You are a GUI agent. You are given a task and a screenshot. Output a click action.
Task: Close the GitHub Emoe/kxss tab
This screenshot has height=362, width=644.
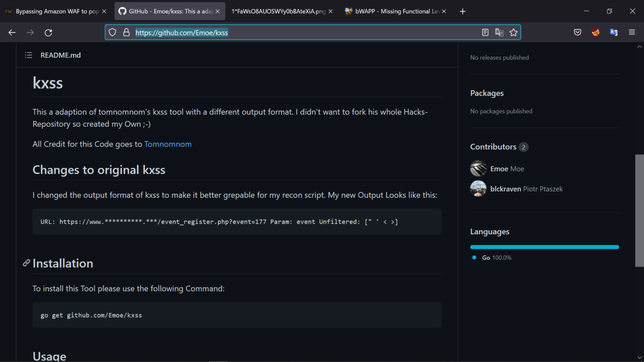(x=217, y=11)
